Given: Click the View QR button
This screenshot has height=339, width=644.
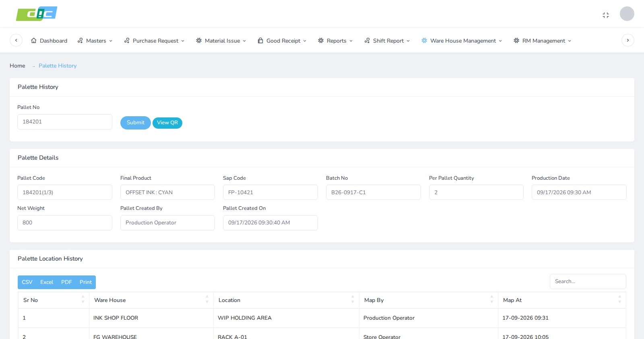Looking at the screenshot, I should tap(167, 123).
